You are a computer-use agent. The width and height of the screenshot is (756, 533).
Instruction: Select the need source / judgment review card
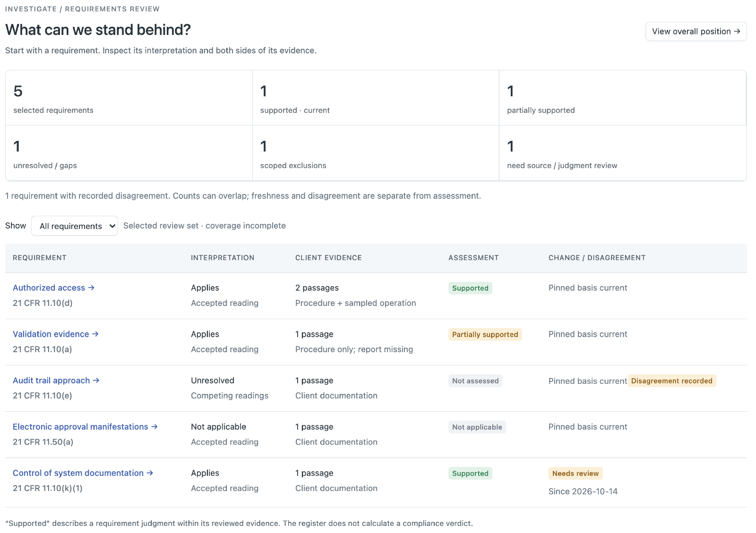point(623,153)
